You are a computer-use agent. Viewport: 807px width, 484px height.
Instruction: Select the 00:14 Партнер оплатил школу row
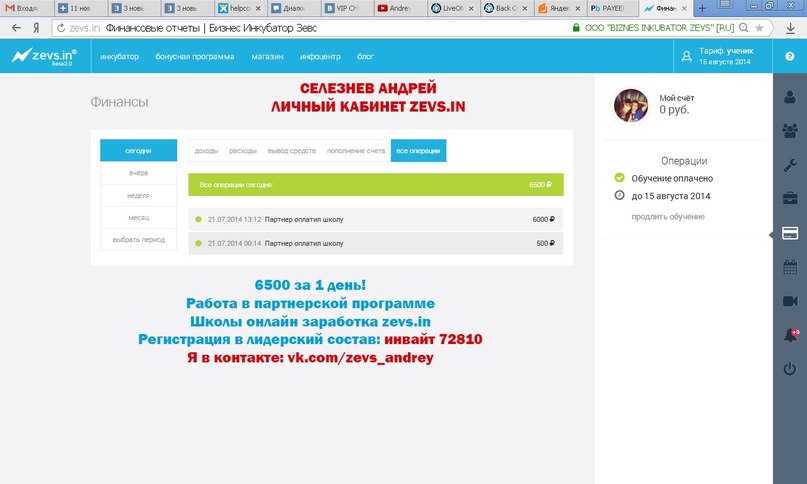[x=376, y=243]
